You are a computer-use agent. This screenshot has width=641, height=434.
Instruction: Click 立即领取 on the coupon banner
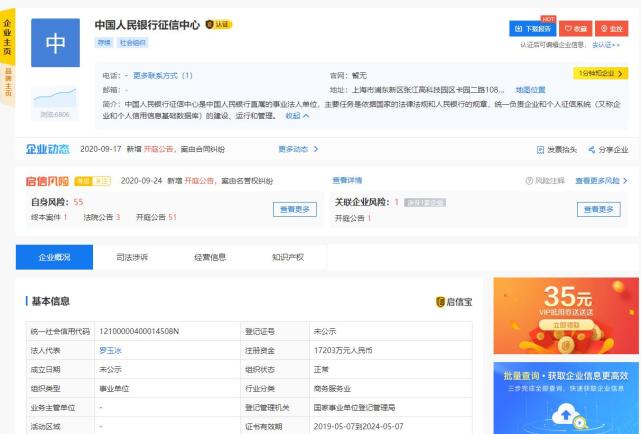[566, 325]
